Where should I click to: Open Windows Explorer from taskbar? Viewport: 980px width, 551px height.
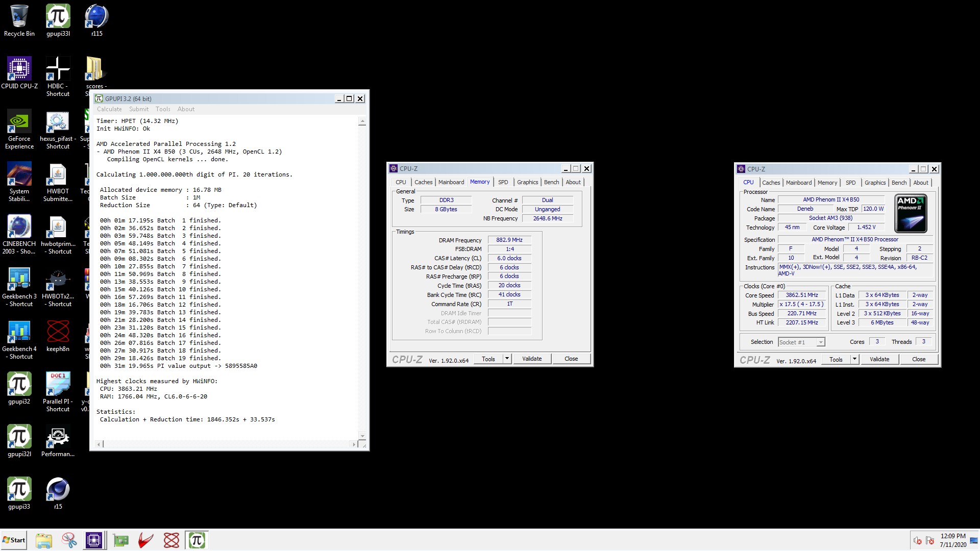click(x=44, y=540)
